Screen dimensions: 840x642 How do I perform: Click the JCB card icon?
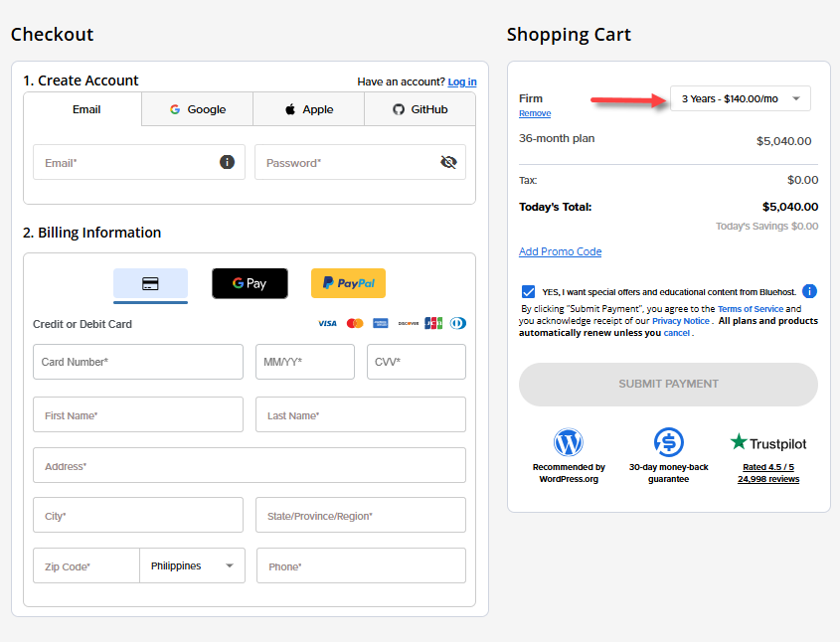coord(431,323)
